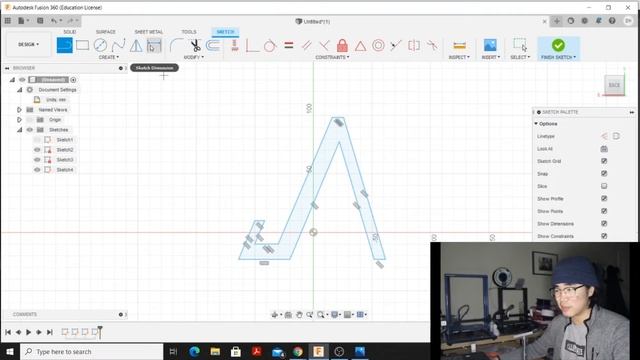Click the ViewCube BACK face

coord(614,85)
